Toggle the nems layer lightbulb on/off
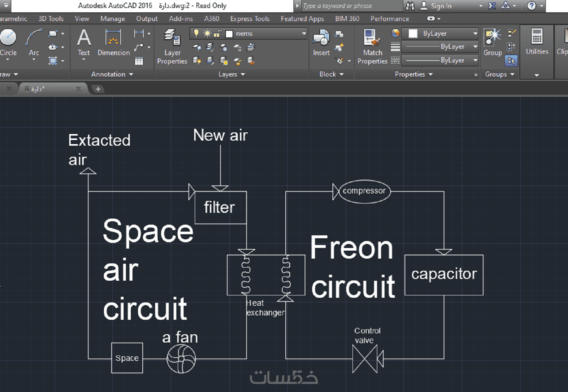Image resolution: width=568 pixels, height=392 pixels. [x=196, y=33]
